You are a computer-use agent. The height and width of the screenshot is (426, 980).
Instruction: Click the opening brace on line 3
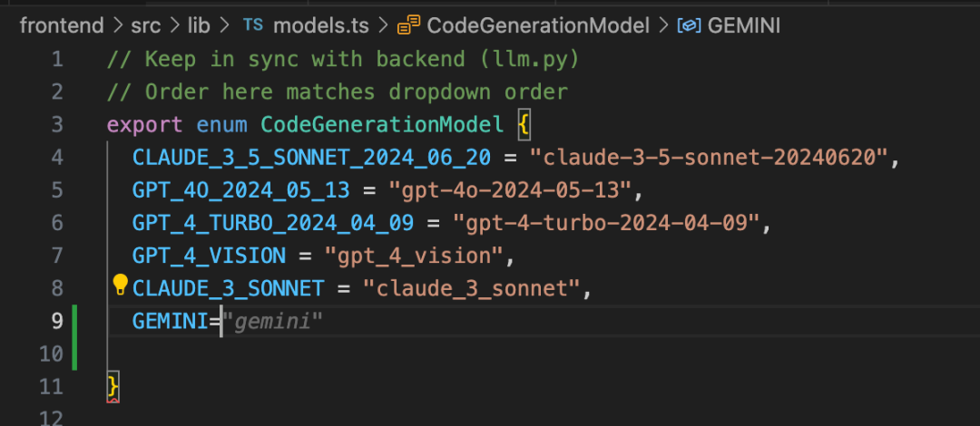(524, 125)
